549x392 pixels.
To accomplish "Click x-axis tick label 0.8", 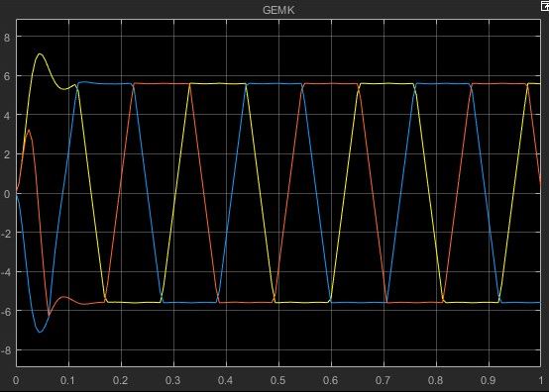I will [x=435, y=380].
